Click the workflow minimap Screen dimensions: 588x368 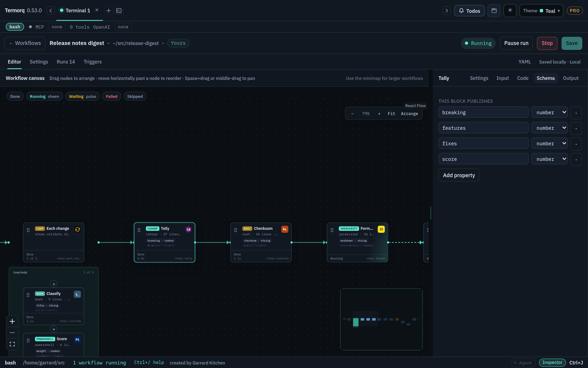point(381,319)
